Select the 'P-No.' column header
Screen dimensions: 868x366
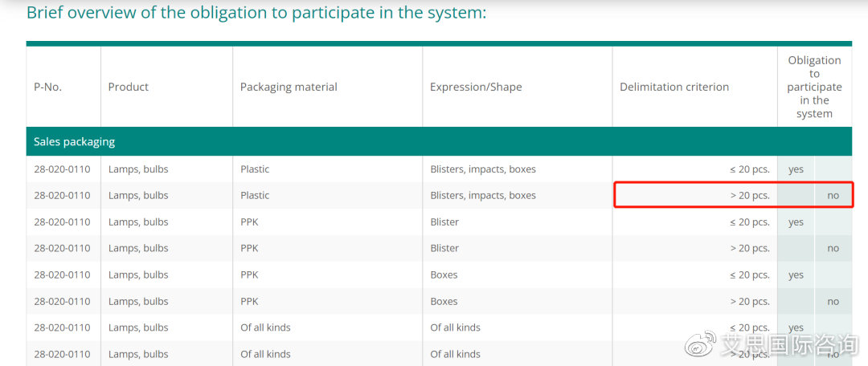pos(47,87)
